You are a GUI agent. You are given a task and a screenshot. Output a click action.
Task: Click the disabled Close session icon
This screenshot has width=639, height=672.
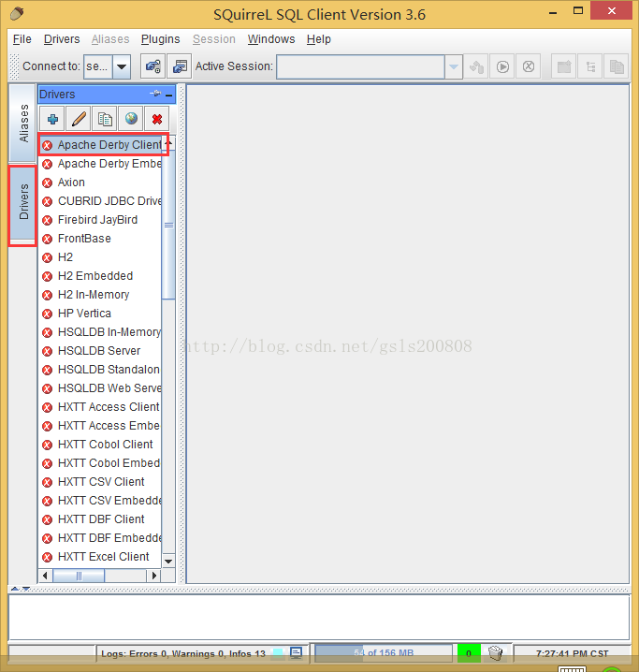(529, 66)
